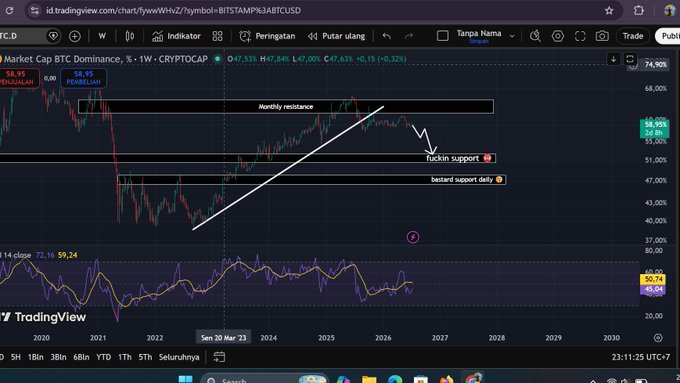Open time axis settings target icon
This screenshot has height=383, width=680.
tap(658, 337)
